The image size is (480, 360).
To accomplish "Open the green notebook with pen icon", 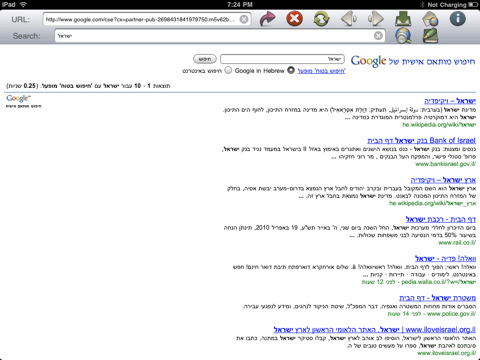I will (430, 36).
